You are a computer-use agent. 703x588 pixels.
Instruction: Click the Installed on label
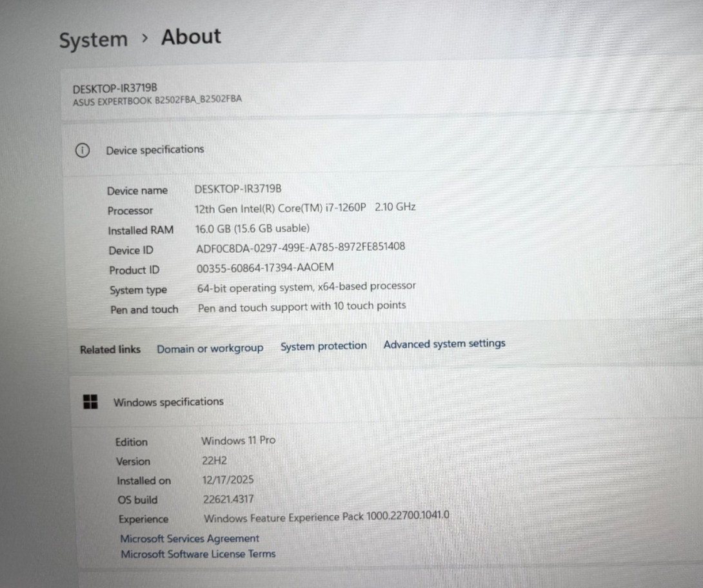tap(143, 481)
